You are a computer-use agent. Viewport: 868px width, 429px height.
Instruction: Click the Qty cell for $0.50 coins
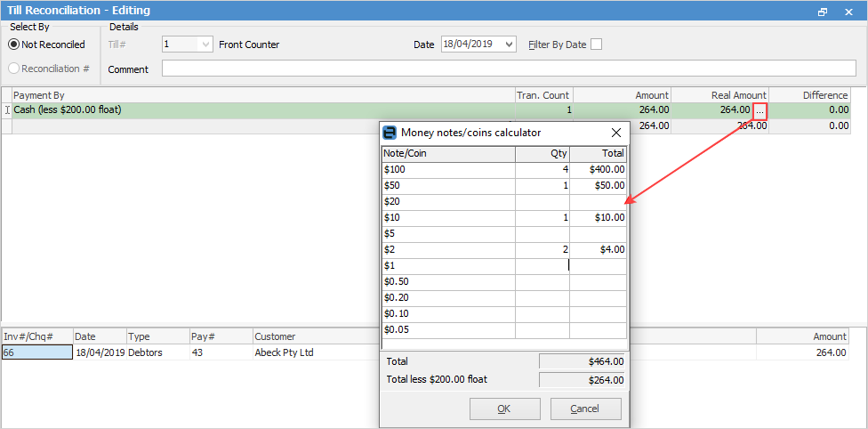(x=542, y=281)
